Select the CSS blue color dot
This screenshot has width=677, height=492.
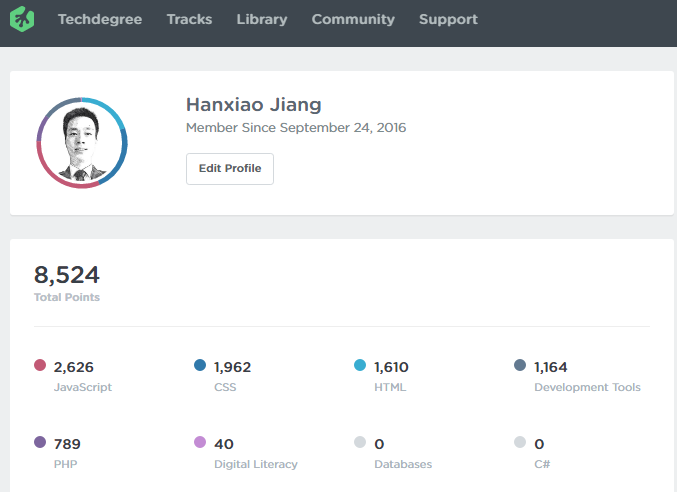[200, 366]
